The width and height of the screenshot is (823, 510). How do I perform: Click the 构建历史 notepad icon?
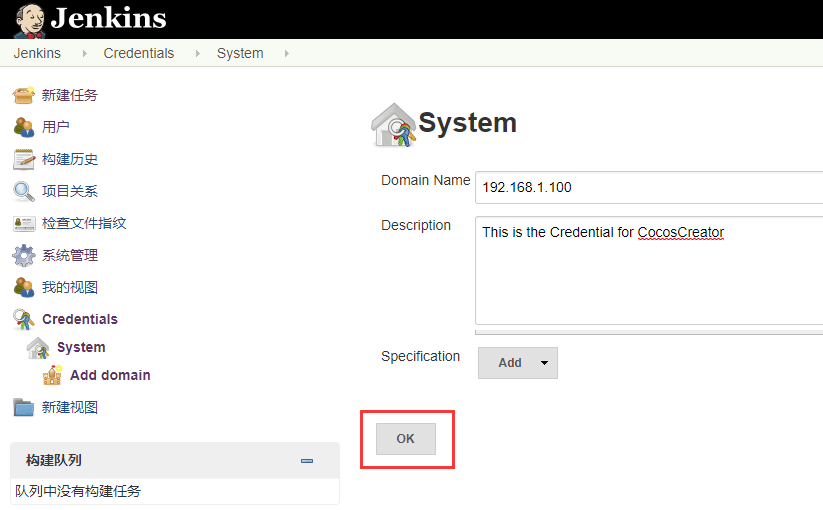[x=24, y=160]
